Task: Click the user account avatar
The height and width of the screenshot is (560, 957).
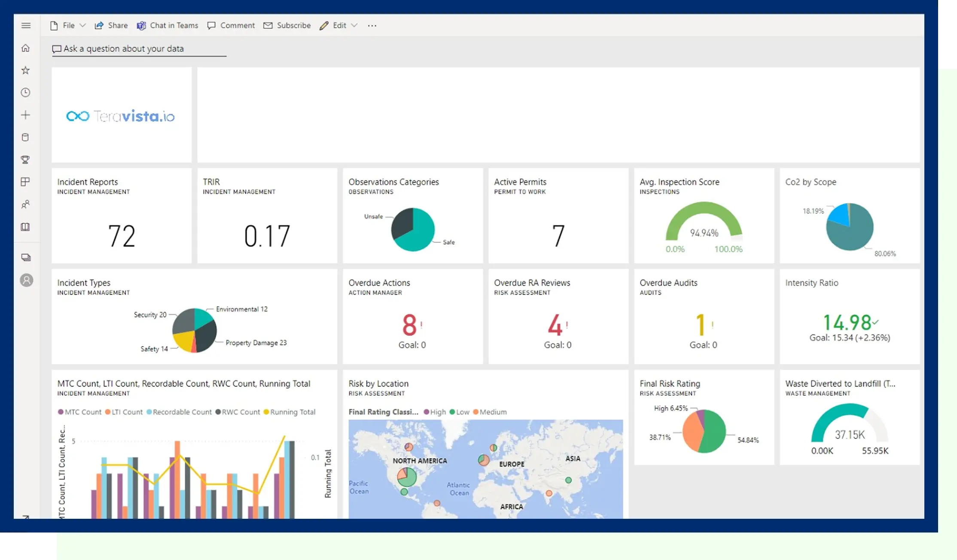Action: [27, 280]
